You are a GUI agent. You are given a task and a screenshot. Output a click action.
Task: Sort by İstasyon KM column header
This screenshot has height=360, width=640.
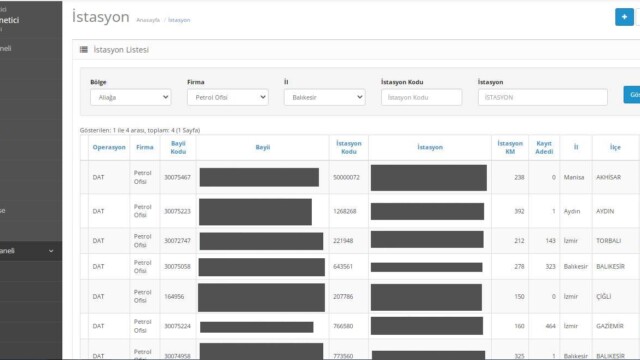510,147
